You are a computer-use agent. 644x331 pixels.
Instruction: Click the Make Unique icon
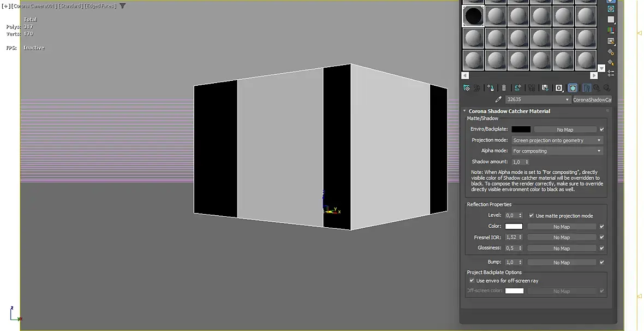(x=532, y=88)
